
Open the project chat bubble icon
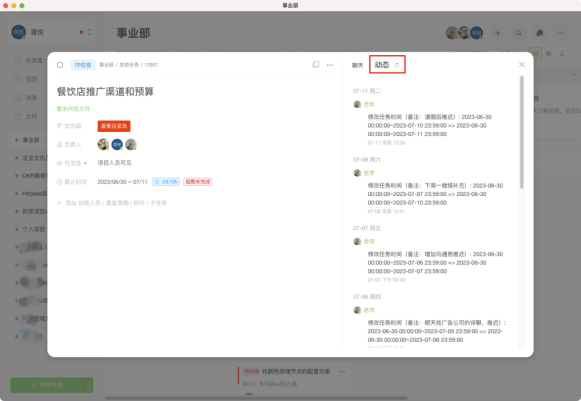[540, 33]
